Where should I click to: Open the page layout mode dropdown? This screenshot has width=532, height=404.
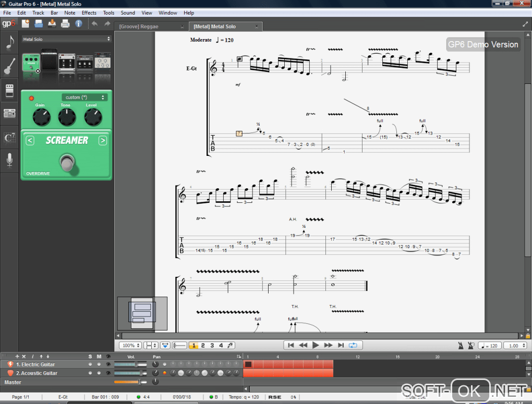coord(151,345)
